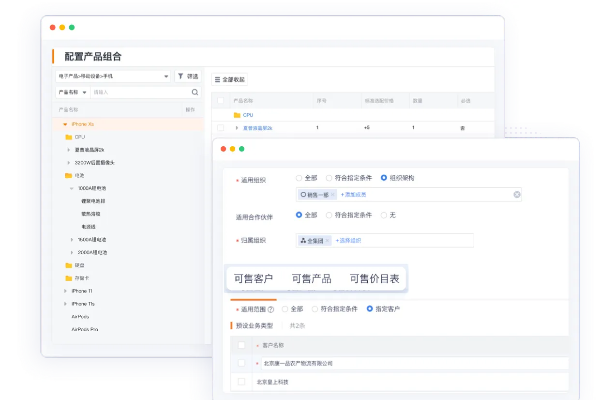
Task: Switch to the 可售产品 tab
Action: (311, 278)
